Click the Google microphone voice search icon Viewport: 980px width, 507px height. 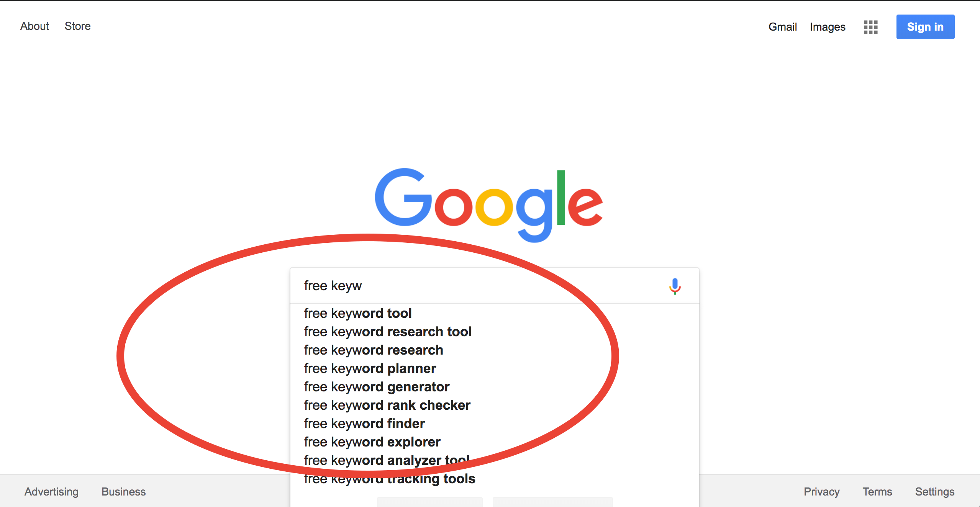point(675,286)
